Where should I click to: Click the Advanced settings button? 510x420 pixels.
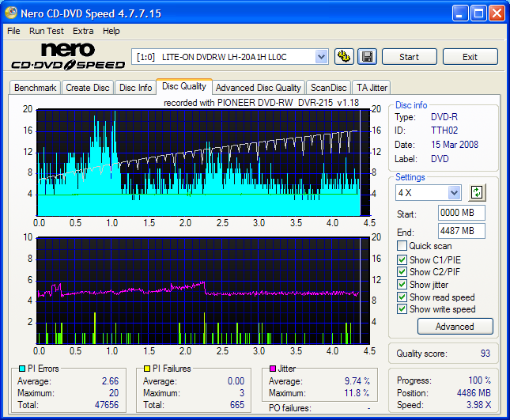point(454,326)
